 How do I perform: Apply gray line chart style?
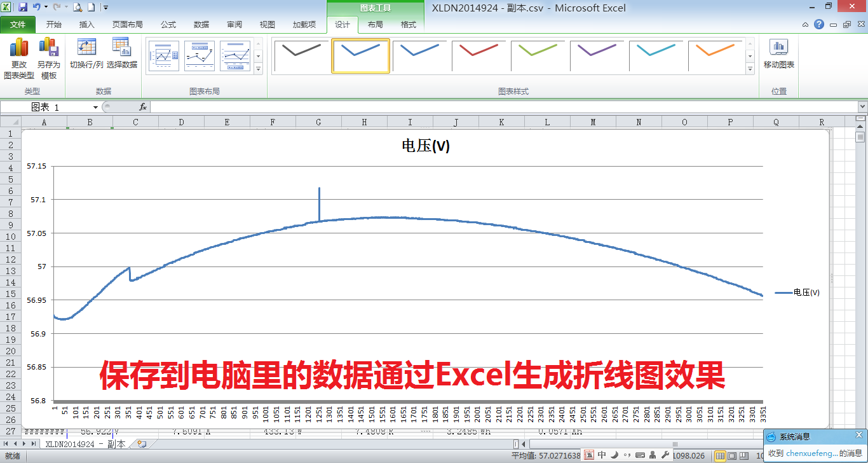click(x=301, y=56)
